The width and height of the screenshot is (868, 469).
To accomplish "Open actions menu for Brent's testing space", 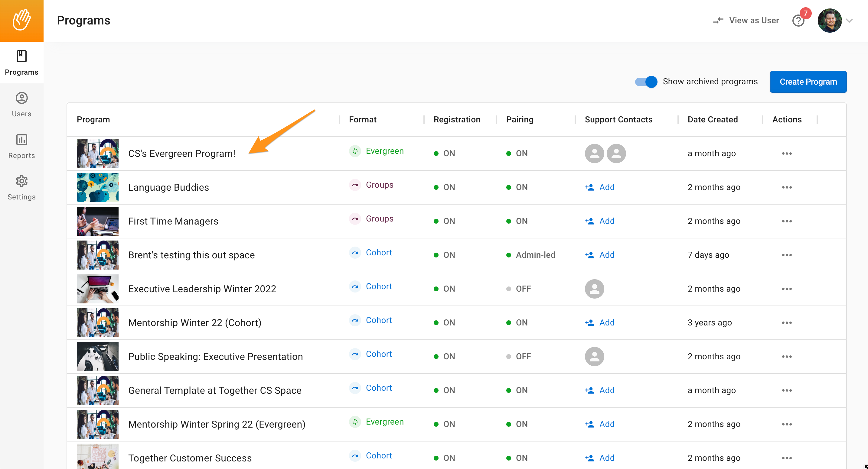I will pos(786,255).
